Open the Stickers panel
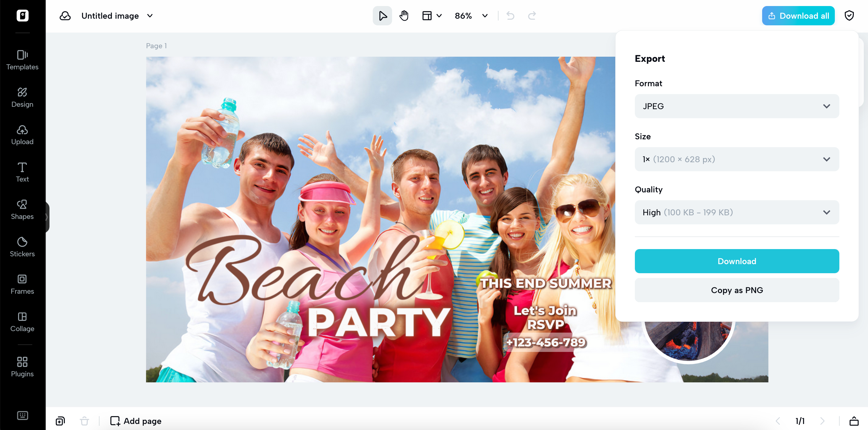 [22, 247]
